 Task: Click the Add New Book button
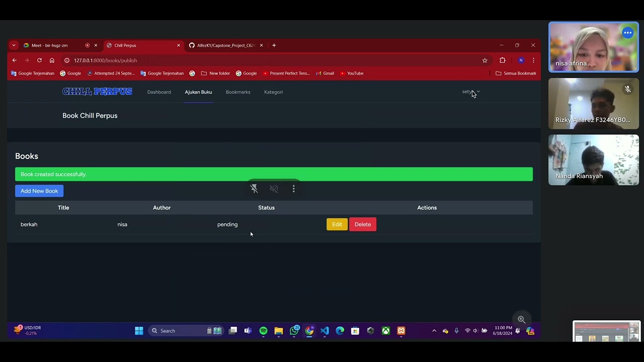pos(39,191)
